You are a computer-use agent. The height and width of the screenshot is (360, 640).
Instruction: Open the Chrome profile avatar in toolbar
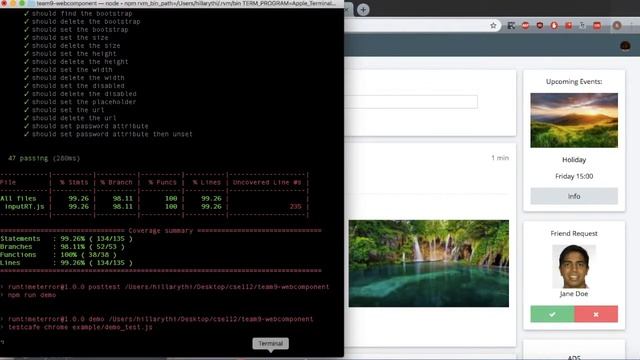coord(617,26)
